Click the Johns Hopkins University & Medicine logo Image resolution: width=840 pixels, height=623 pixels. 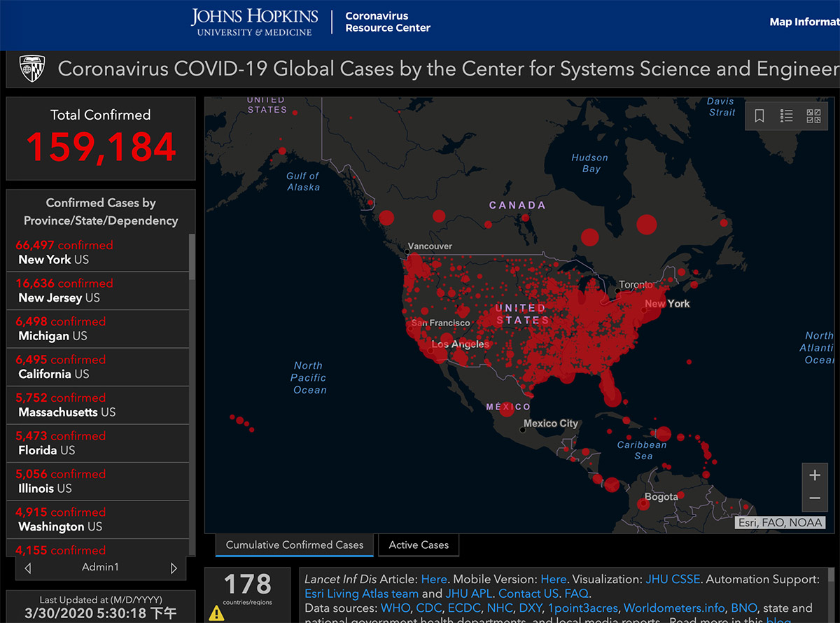point(255,22)
